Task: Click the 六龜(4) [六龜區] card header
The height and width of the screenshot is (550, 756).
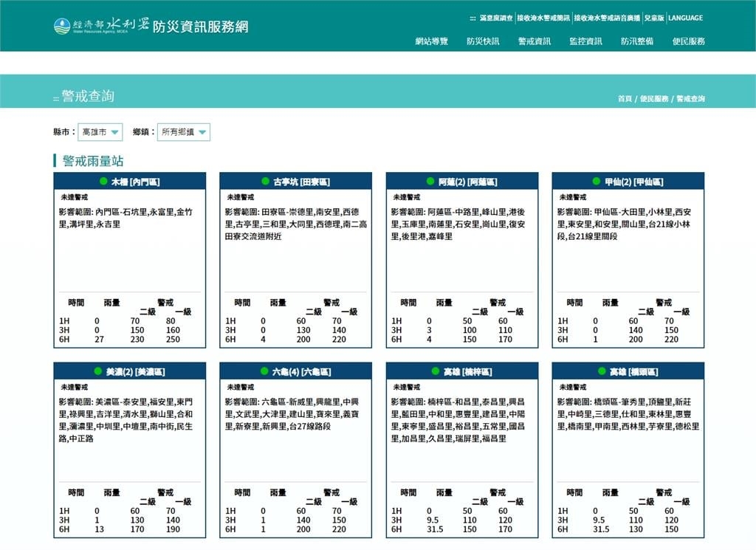Action: pos(295,371)
